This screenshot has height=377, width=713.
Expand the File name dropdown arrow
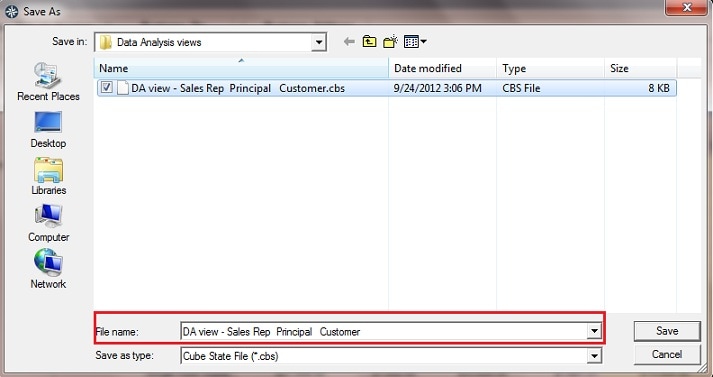pyautogui.click(x=594, y=332)
